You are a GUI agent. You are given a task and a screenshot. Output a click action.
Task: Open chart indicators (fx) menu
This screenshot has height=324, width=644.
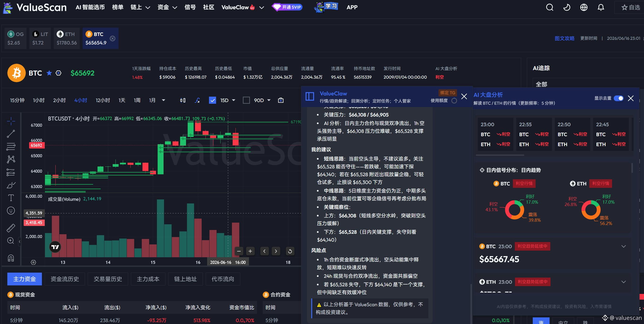click(197, 100)
